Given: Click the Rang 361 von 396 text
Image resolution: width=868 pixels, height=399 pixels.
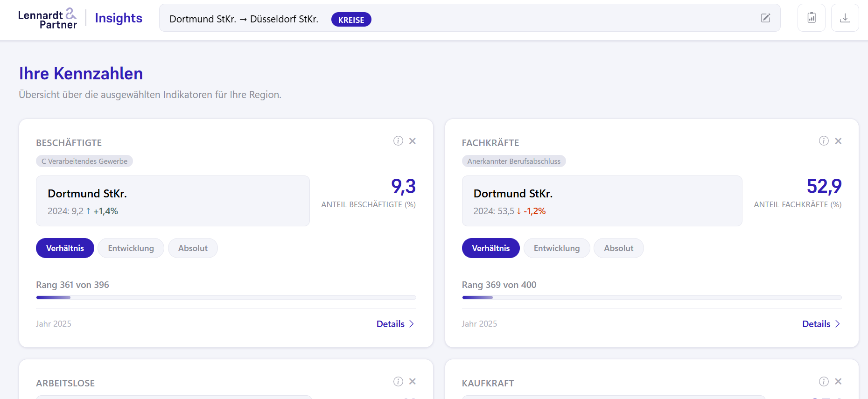Looking at the screenshot, I should [x=72, y=285].
